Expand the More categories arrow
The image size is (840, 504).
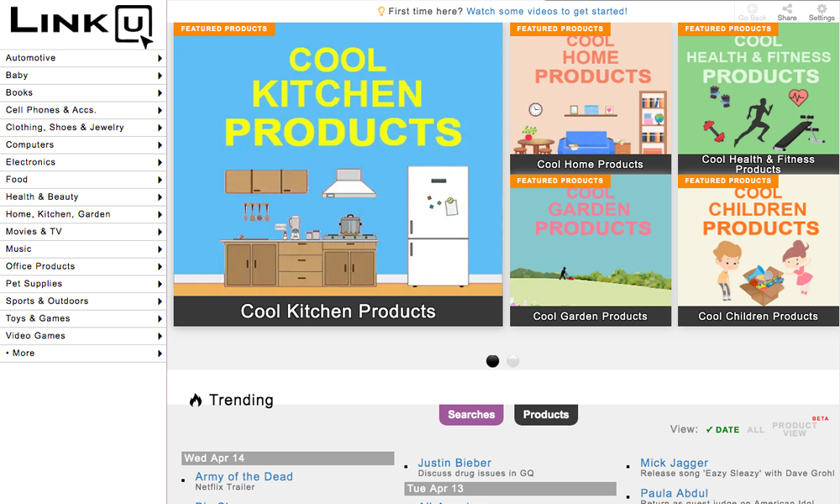click(160, 354)
